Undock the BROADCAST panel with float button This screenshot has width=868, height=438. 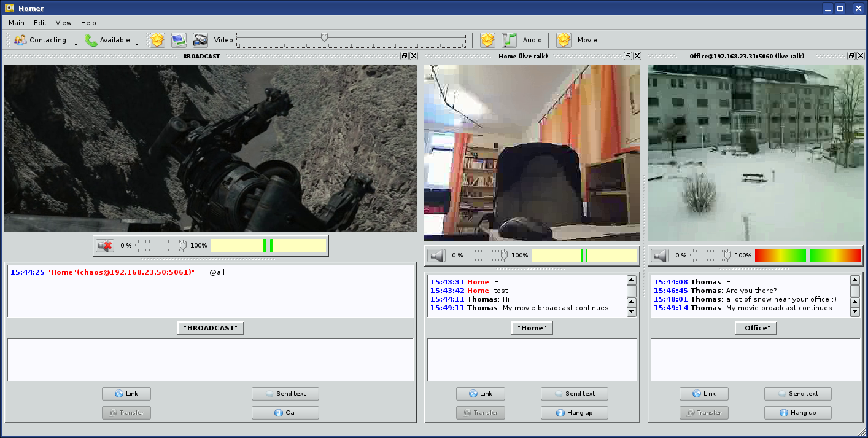point(405,56)
